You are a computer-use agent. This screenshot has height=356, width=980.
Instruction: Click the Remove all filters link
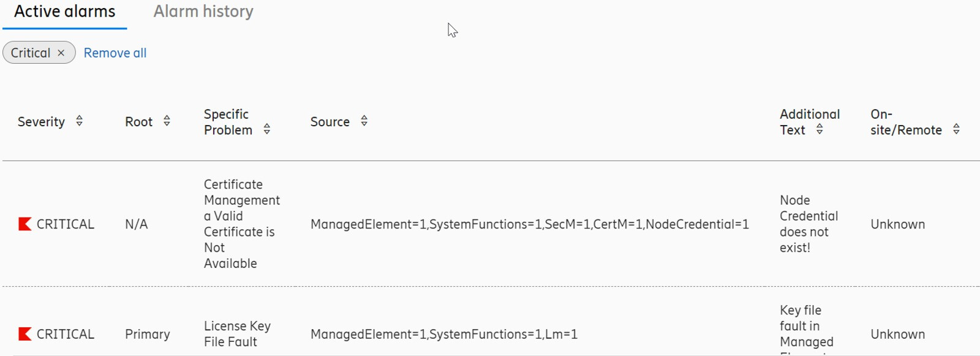coord(115,53)
